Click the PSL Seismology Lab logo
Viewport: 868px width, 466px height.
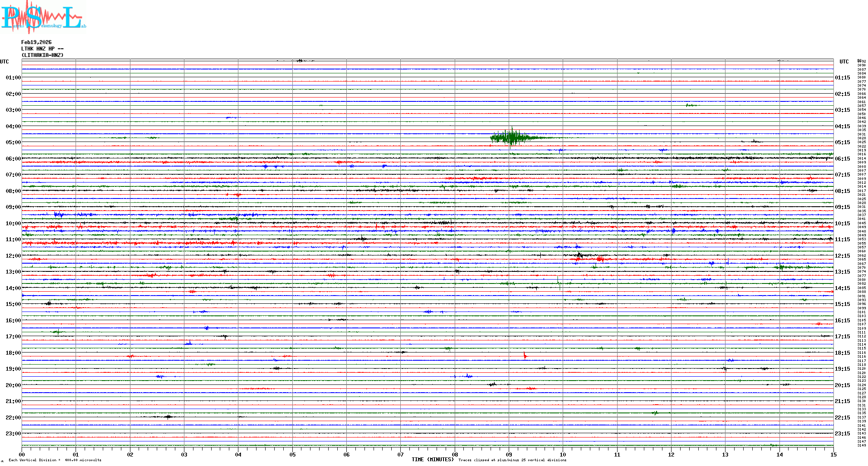43,17
